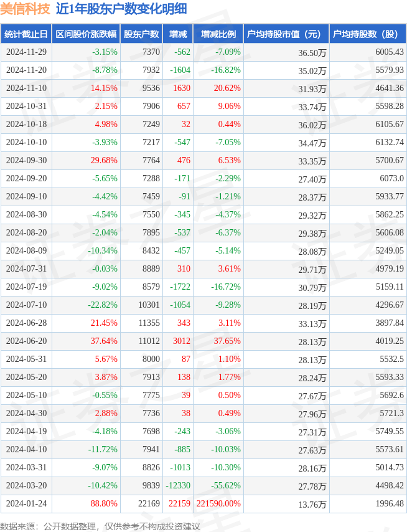
Task: Click the 区间股价涨跌幅 column header
Action: (x=86, y=34)
